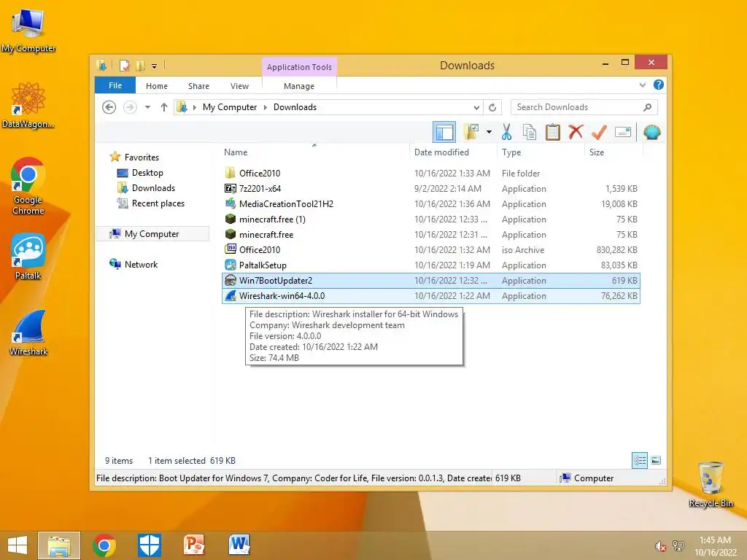The image size is (747, 560).
Task: Click the Cut scissors icon
Action: (506, 132)
